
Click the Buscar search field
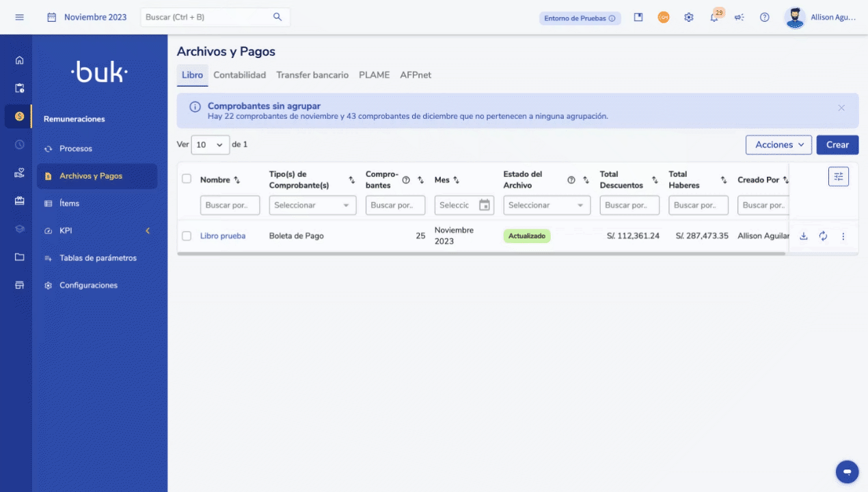pos(208,17)
